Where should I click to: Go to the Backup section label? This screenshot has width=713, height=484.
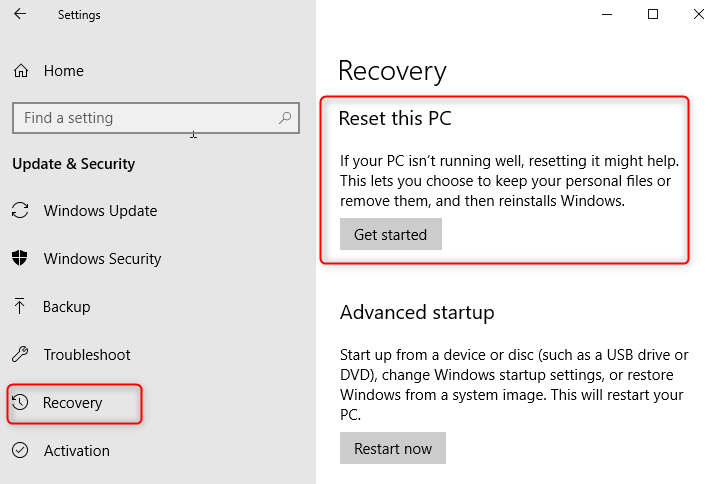(x=67, y=307)
